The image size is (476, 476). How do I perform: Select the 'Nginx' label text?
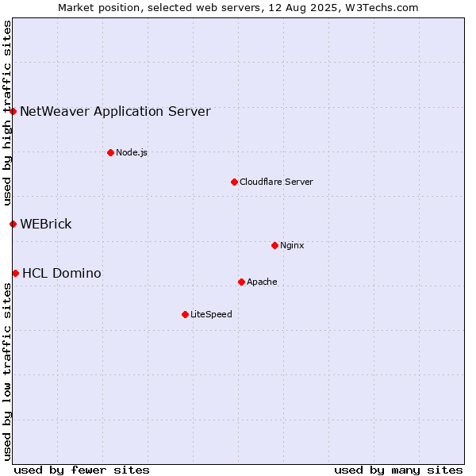click(292, 245)
